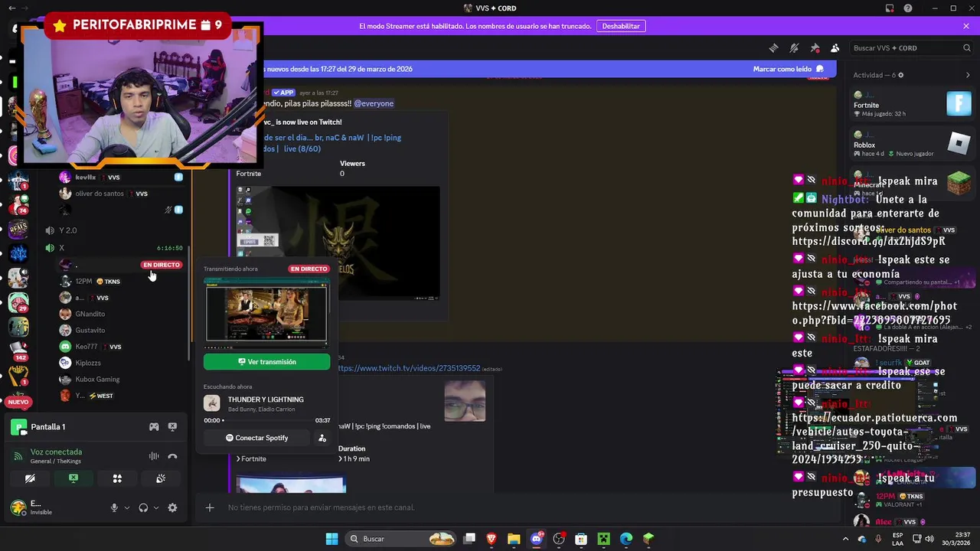Click the plus attach button in message bar
Image resolution: width=980 pixels, height=551 pixels.
[x=210, y=507]
